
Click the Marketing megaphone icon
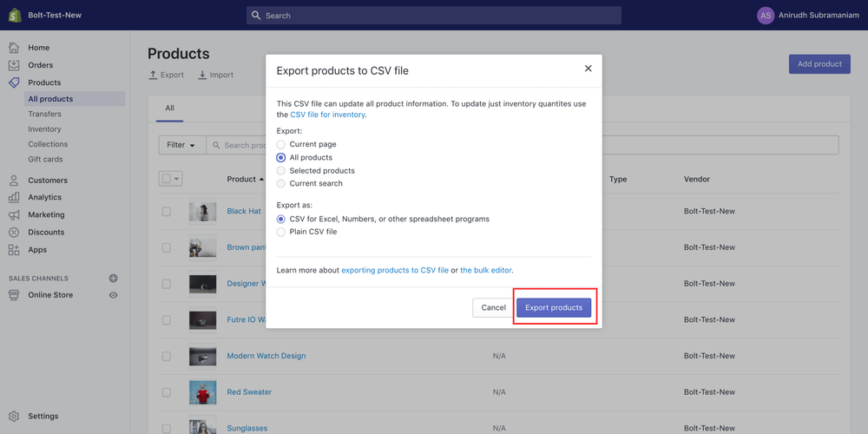[14, 214]
